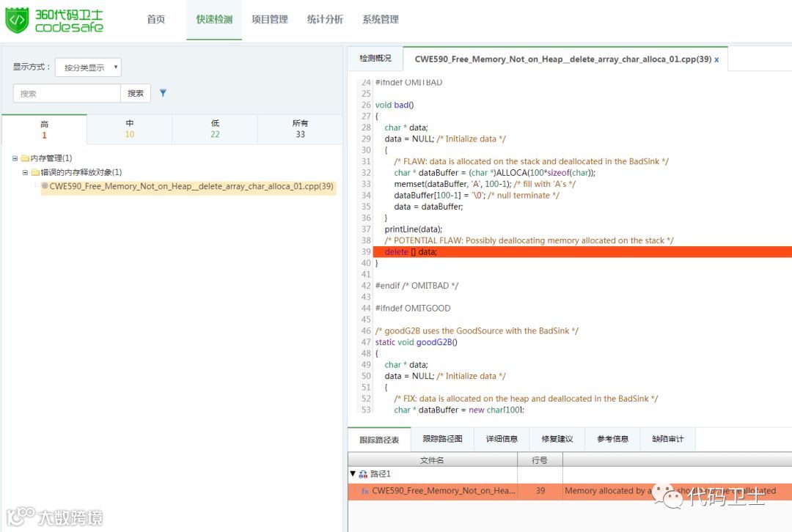
Task: Open the 参考信息 tab
Action: click(x=612, y=439)
